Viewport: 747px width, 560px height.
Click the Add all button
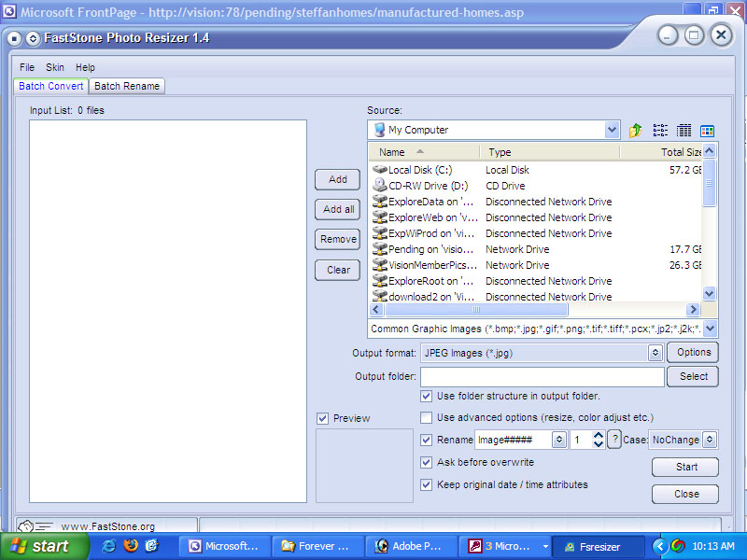338,209
